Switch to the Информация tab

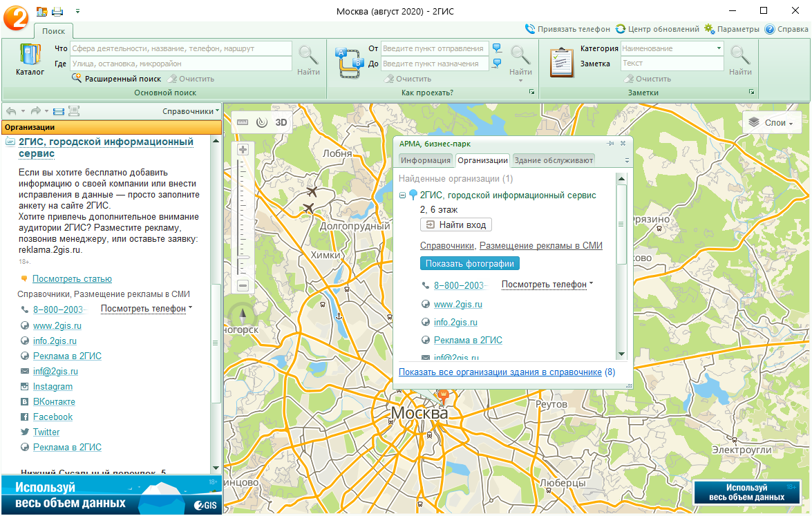tap(425, 160)
